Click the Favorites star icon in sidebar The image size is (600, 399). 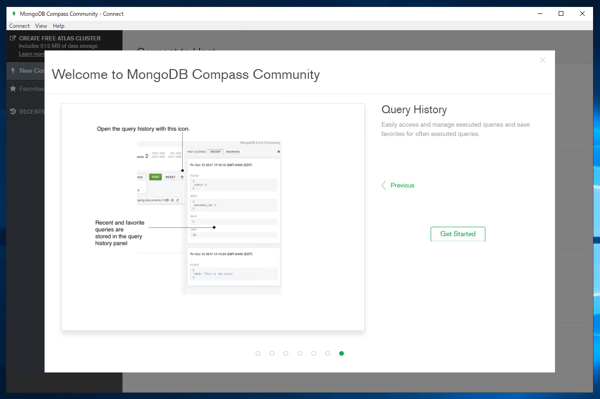[13, 89]
